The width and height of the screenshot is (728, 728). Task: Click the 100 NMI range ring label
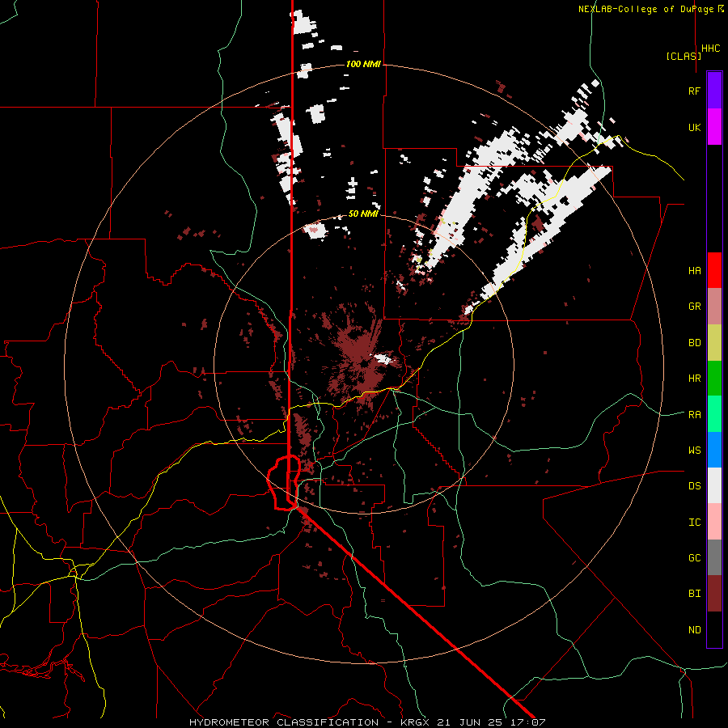[x=363, y=64]
